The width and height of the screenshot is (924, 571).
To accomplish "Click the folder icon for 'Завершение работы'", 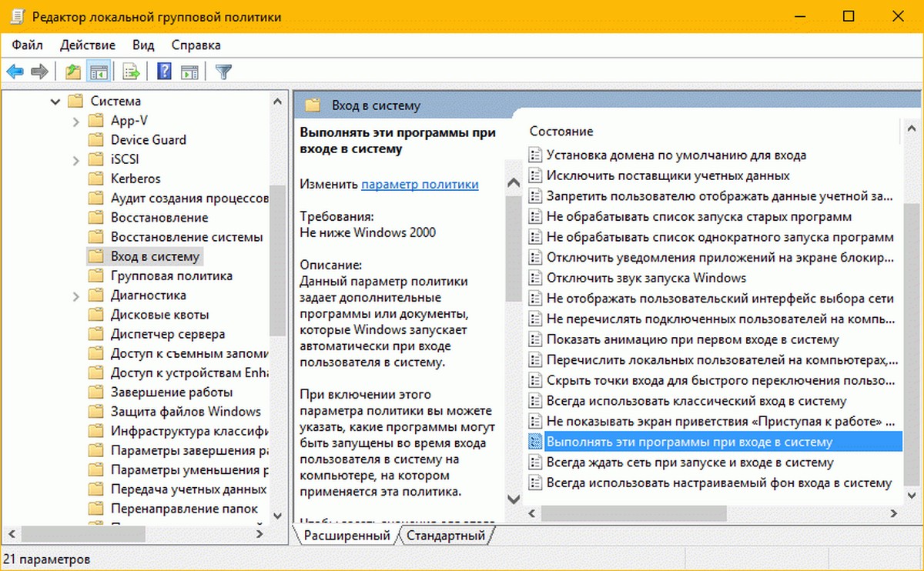I will click(95, 392).
